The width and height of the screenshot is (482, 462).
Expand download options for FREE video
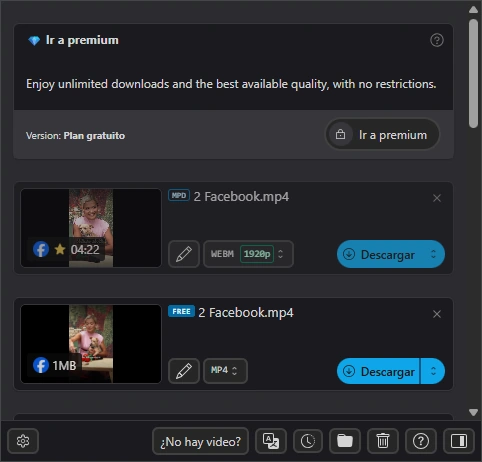pyautogui.click(x=433, y=371)
